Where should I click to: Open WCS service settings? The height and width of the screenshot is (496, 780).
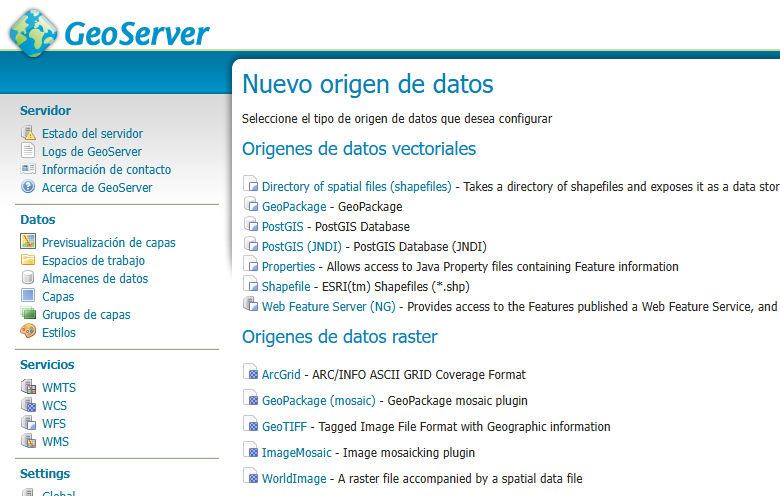coord(54,405)
